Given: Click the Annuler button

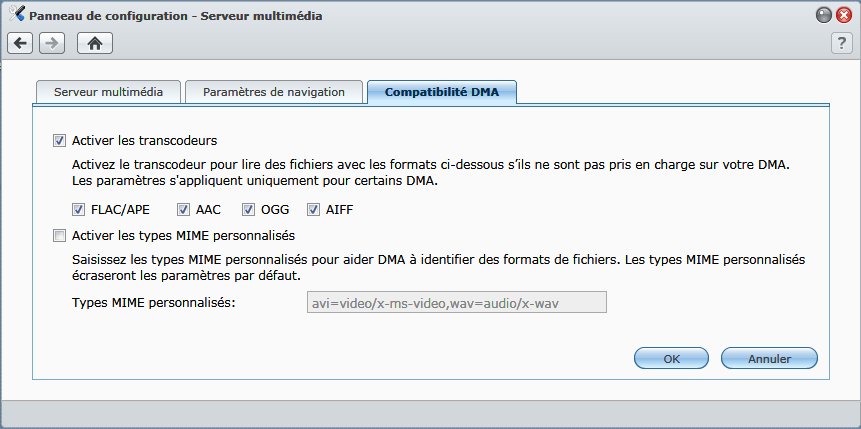Looking at the screenshot, I should [769, 359].
